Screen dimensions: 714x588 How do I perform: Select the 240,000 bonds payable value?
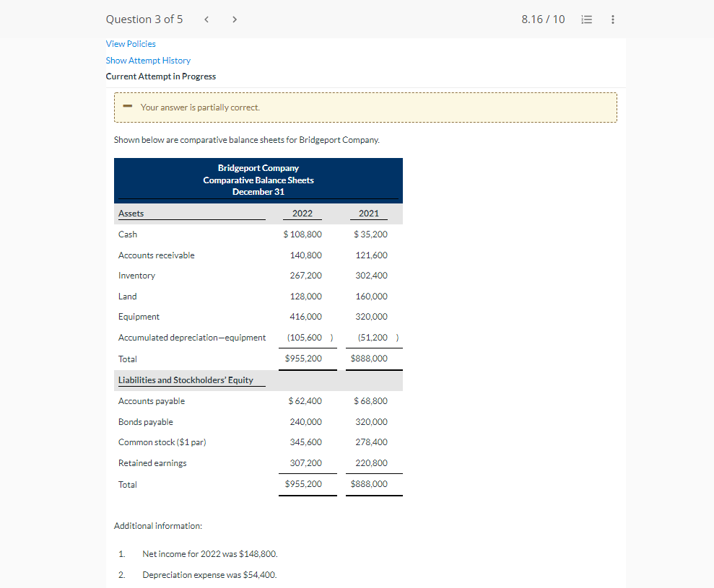(305, 422)
